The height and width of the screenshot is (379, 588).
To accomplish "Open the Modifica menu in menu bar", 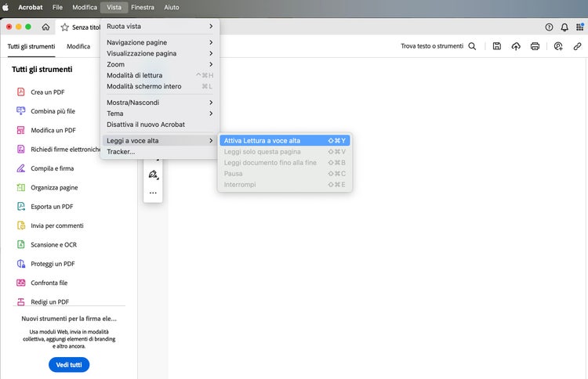I will (x=85, y=7).
